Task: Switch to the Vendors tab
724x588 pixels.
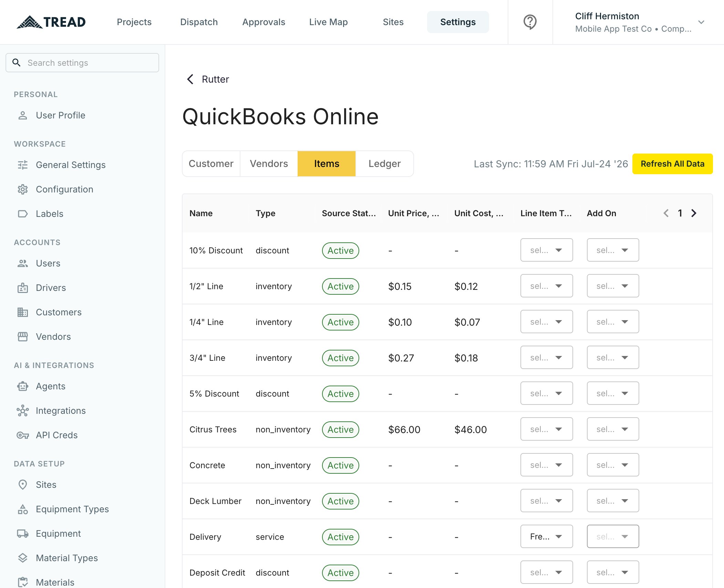Action: point(269,164)
